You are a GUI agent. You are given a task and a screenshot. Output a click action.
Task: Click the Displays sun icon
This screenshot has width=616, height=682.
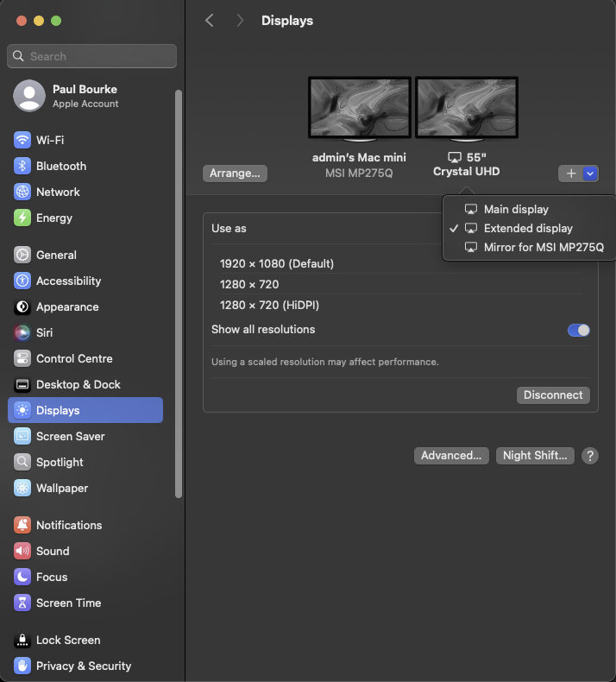click(22, 410)
